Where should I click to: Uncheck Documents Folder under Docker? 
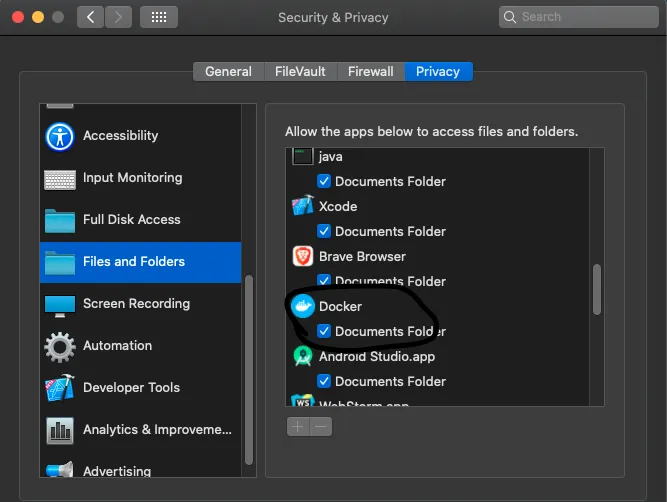(324, 331)
